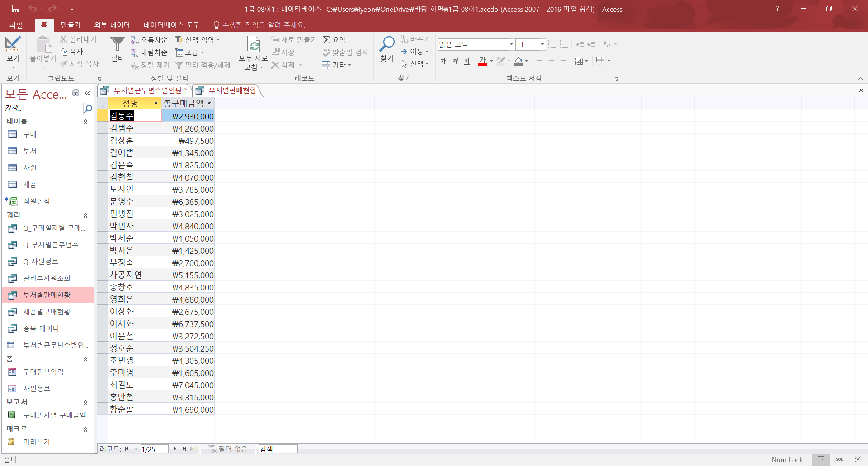Click the Filter (필터) funnel icon
Screen dimensions: 868x466
pos(117,45)
